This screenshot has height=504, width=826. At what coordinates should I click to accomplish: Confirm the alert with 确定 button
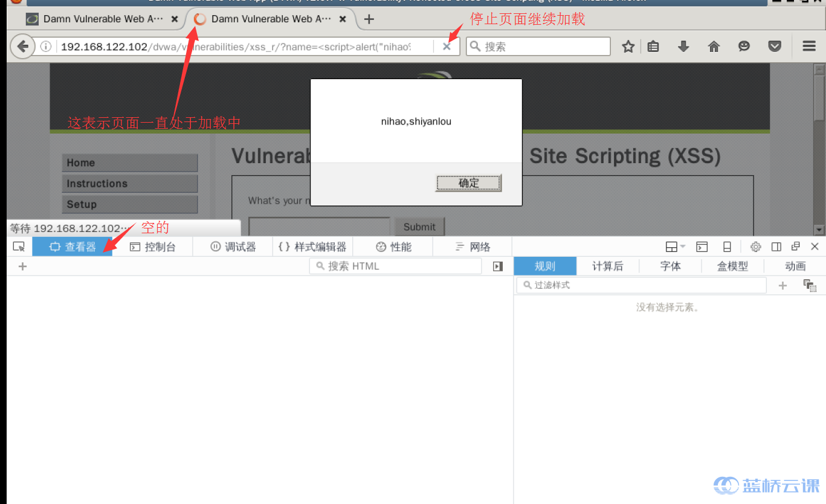click(468, 183)
